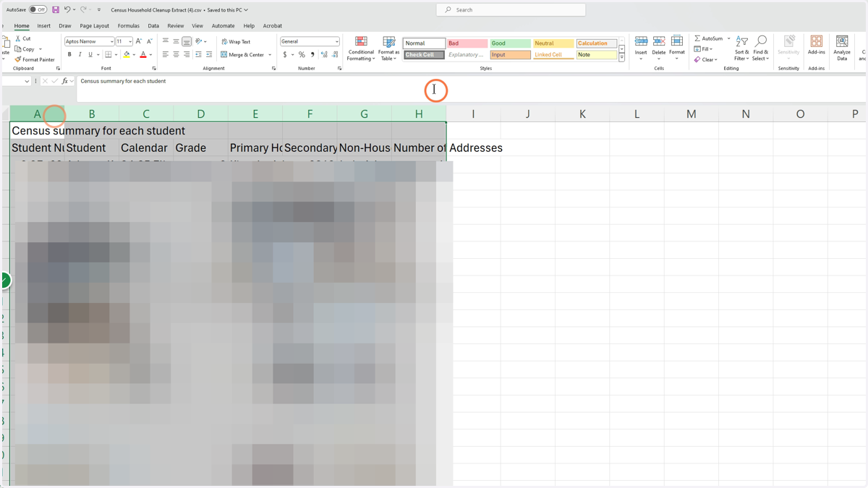Insert function using the fx icon
Screen dimensions: 868x488
tap(64, 81)
